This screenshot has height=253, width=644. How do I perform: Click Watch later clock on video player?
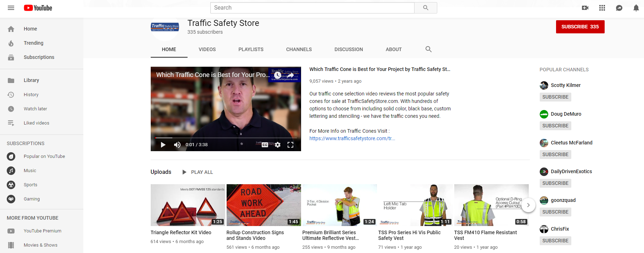[x=278, y=75]
